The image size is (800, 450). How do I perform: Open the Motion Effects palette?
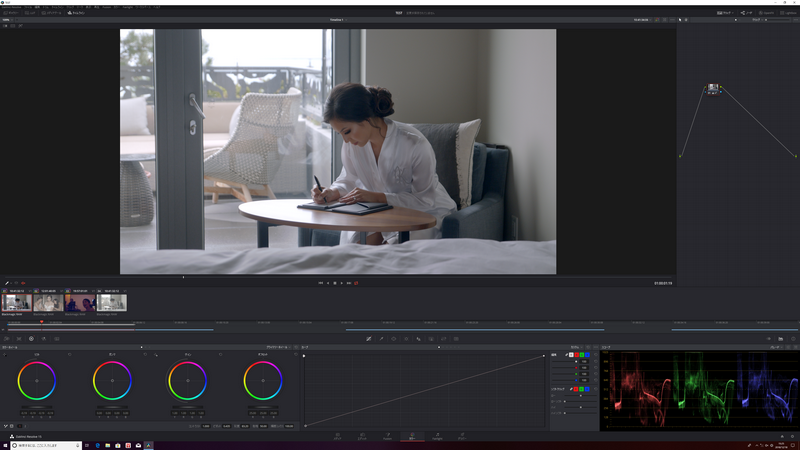57,339
